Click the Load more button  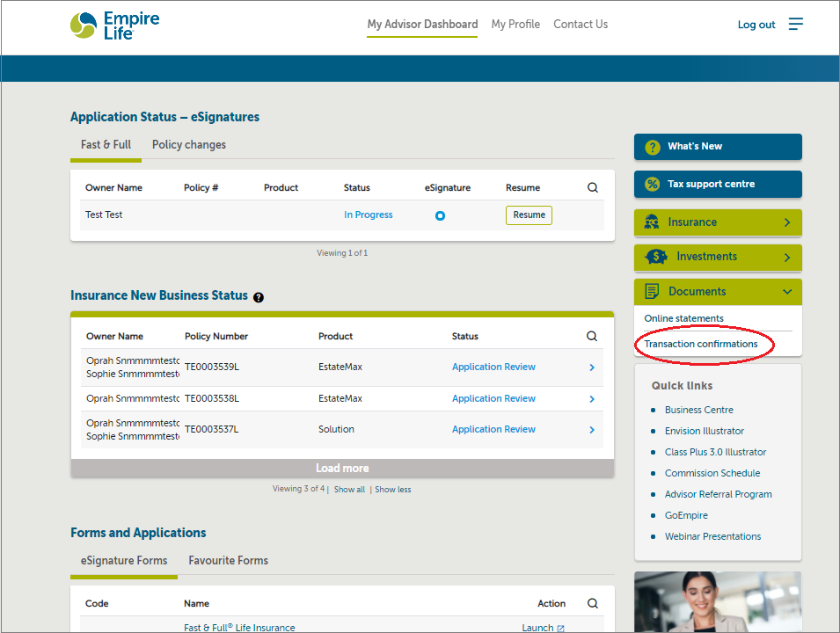click(342, 468)
